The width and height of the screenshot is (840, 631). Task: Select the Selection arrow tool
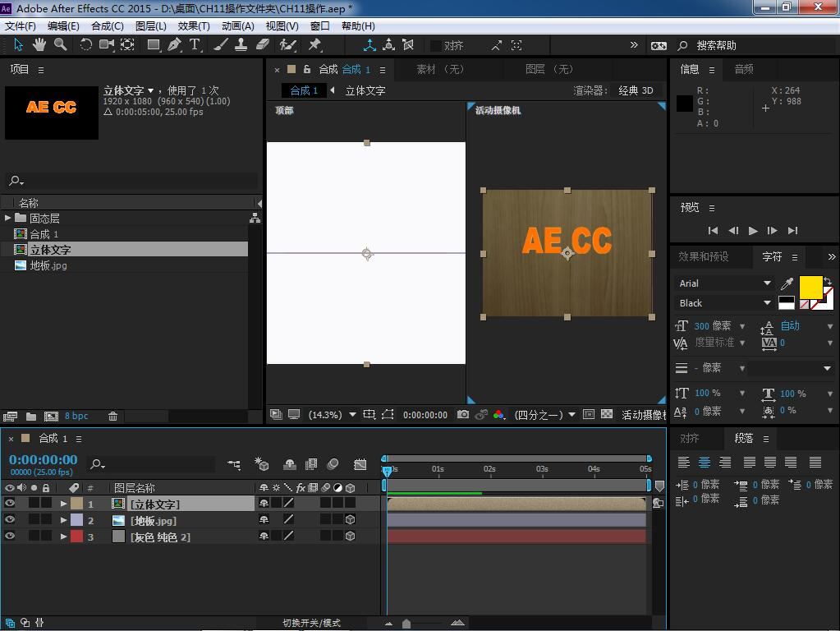(x=18, y=45)
